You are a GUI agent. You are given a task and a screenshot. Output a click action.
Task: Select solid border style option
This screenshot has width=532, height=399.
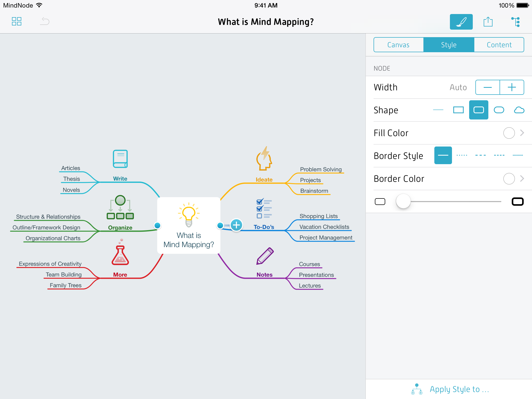tap(443, 156)
